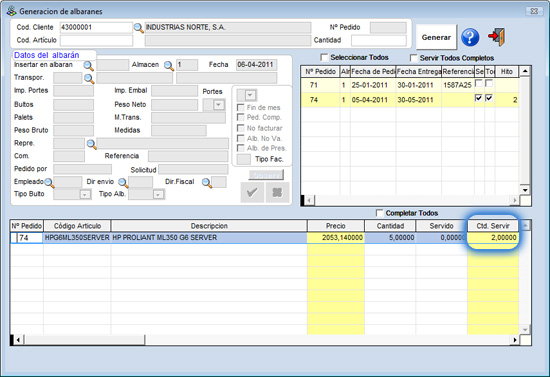The image size is (550, 377).
Task: Click the orders grid scroll right arrow
Action: point(515,201)
